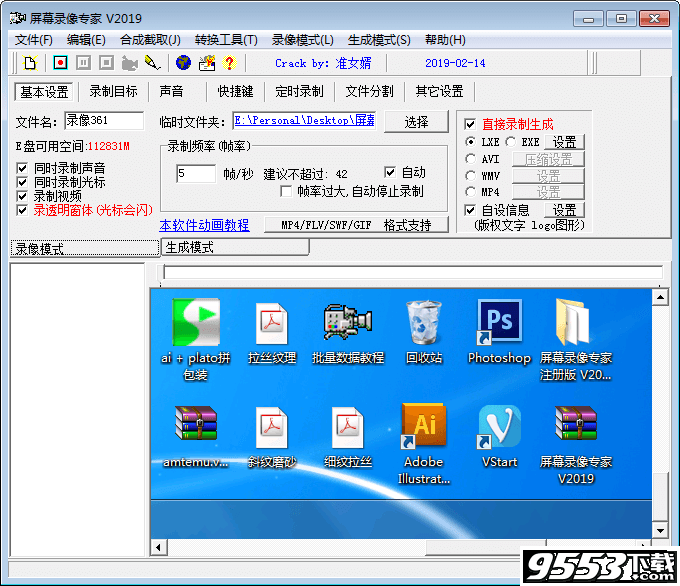Click the globe website toolbar icon
The width and height of the screenshot is (680, 586).
pos(183,63)
